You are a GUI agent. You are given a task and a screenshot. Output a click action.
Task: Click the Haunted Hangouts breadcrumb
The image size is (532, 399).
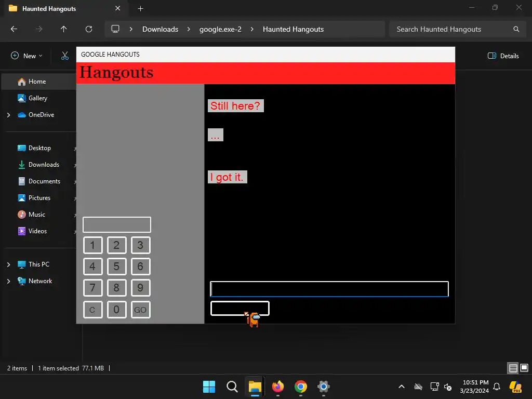(293, 29)
